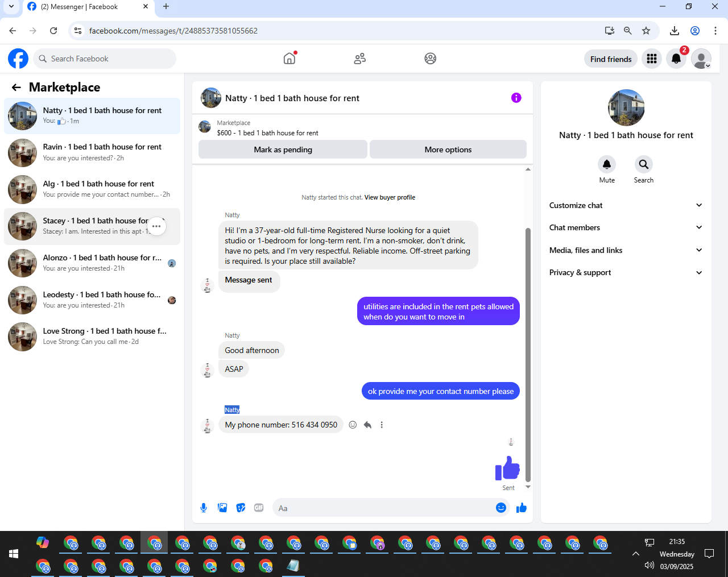Open Natty's house for rent conversation

click(92, 116)
